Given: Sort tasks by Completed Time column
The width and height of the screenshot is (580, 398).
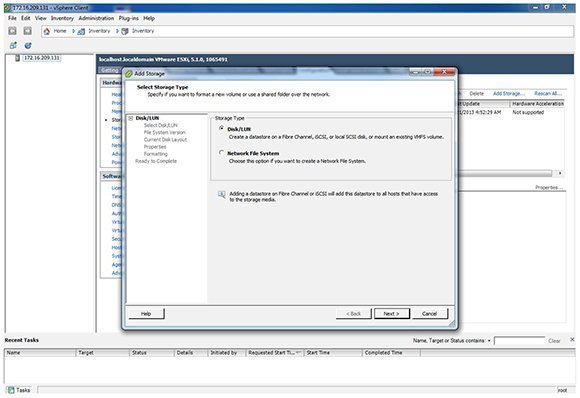Looking at the screenshot, I should coord(391,353).
